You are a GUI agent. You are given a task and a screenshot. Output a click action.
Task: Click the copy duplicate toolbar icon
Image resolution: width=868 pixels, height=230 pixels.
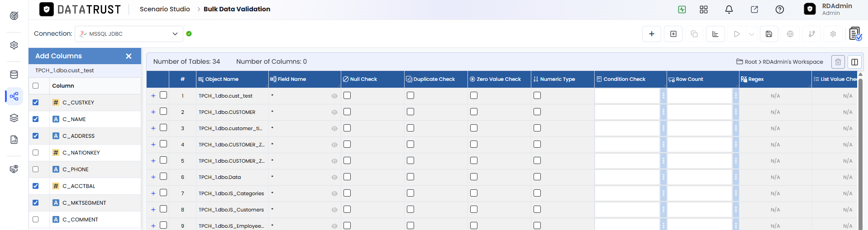coord(694,34)
